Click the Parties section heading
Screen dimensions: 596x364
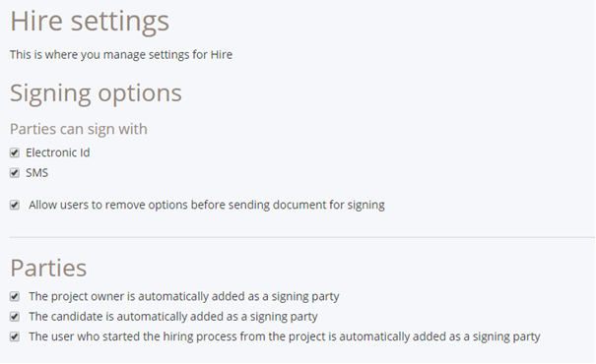[48, 268]
